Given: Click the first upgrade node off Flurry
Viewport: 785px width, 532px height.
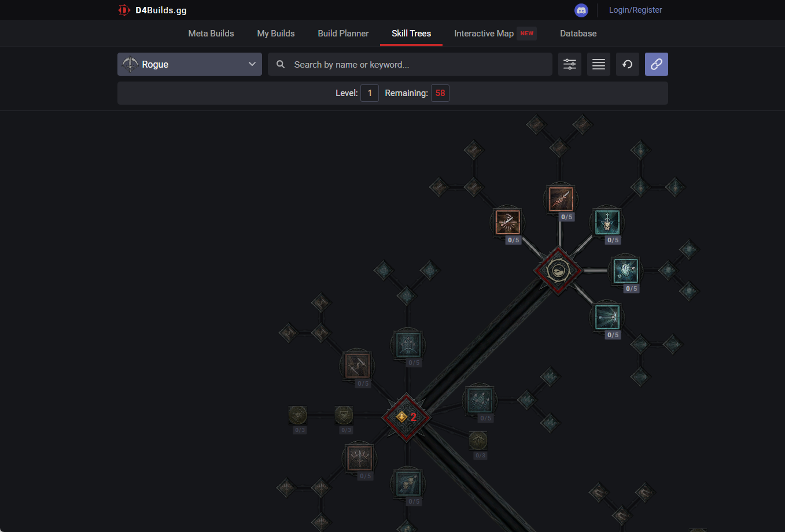Looking at the screenshot, I should click(320, 487).
